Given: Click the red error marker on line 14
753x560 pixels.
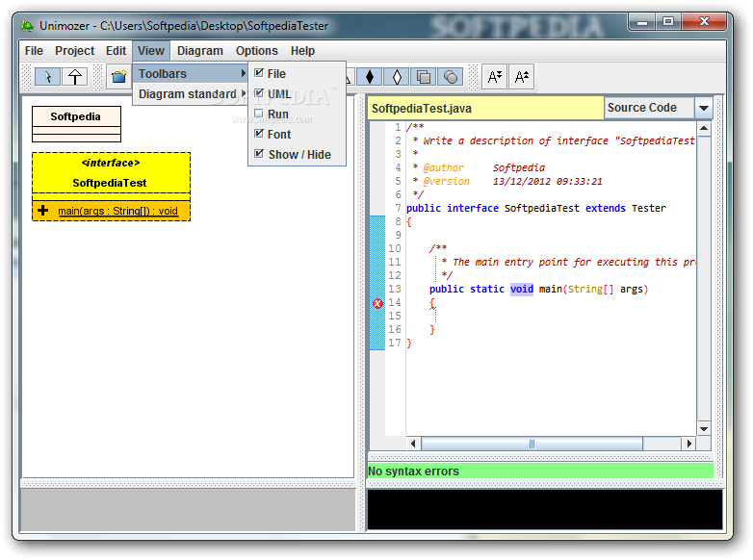Looking at the screenshot, I should [x=377, y=303].
